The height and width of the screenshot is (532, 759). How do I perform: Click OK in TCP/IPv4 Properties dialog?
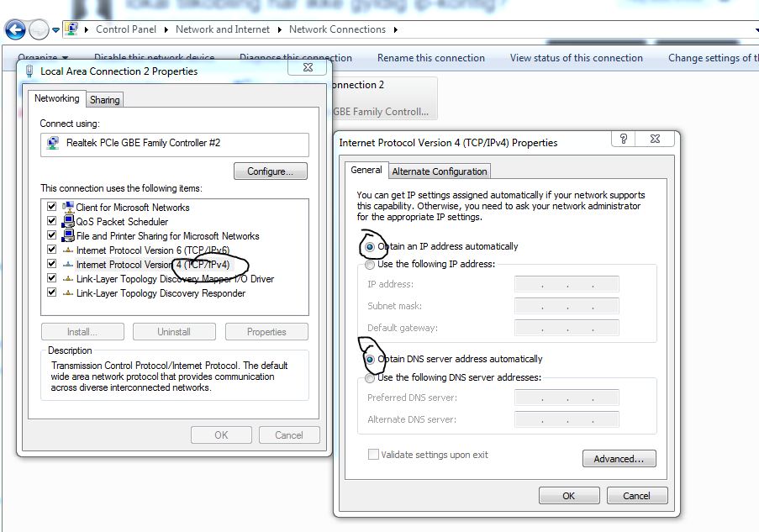click(x=569, y=496)
